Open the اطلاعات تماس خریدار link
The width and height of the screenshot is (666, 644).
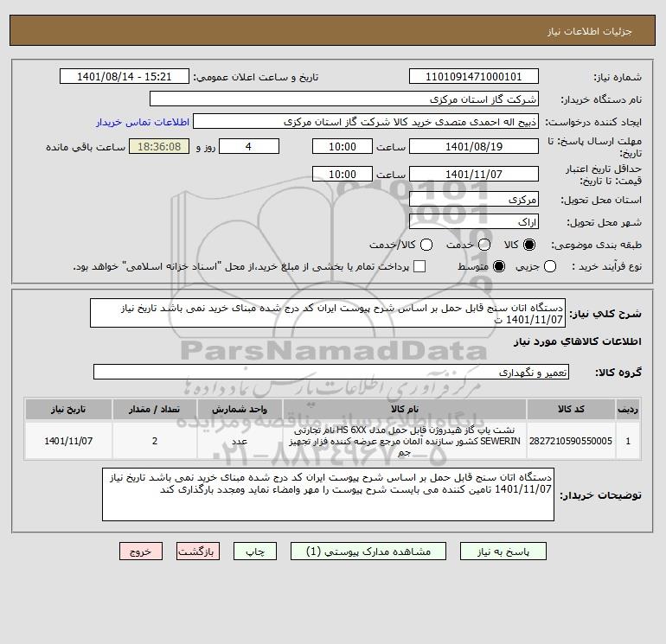tap(143, 122)
